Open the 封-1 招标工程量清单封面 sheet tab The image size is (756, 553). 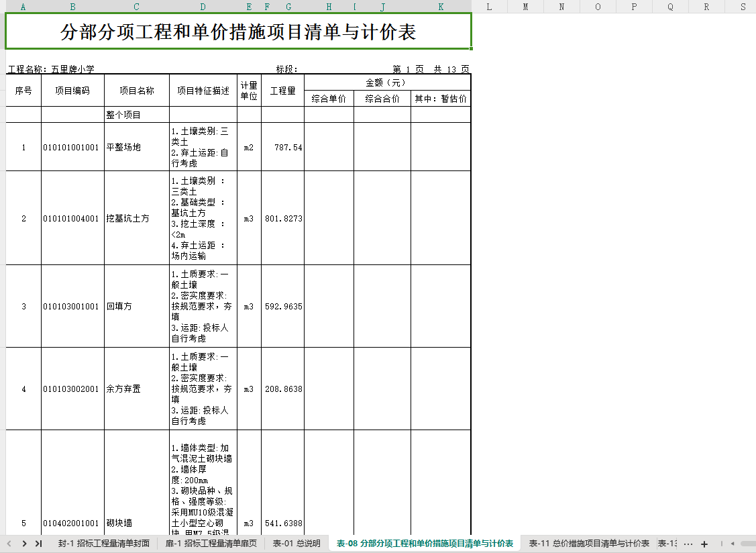[104, 544]
